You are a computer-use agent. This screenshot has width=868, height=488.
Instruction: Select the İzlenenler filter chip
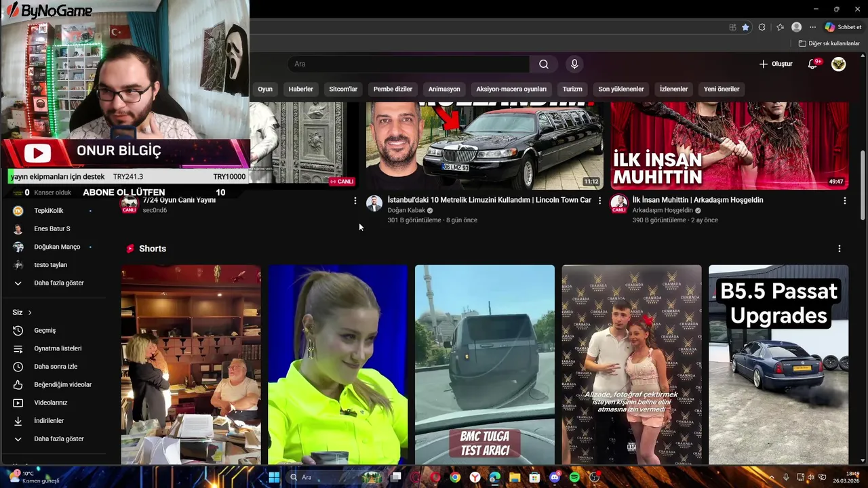[x=673, y=89]
